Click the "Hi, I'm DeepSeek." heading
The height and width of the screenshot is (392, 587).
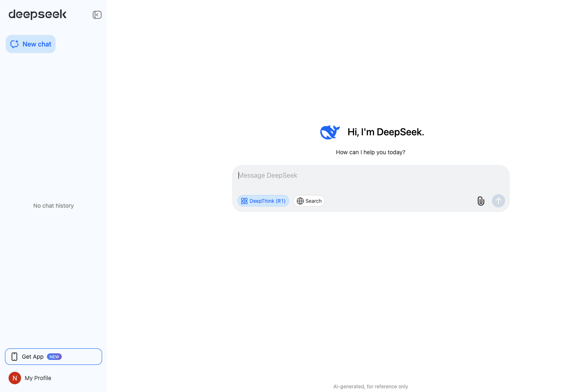(x=386, y=132)
